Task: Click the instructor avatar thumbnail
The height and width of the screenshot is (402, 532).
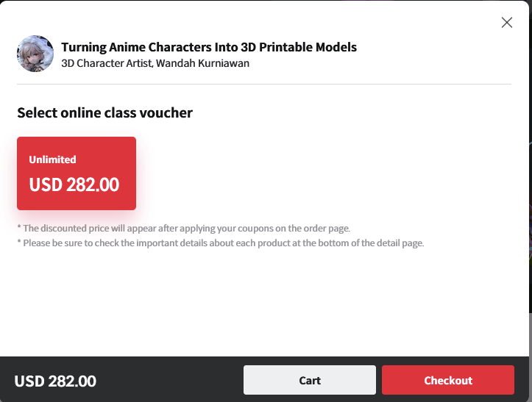Action: point(35,54)
